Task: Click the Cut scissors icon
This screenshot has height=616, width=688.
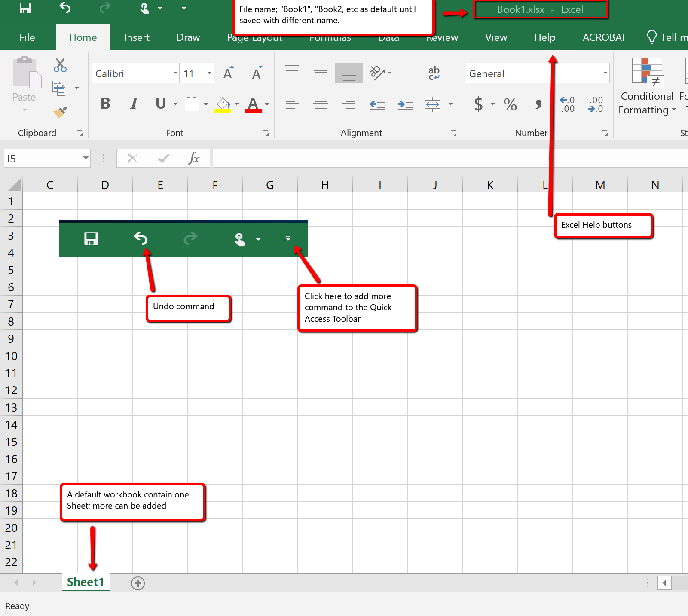Action: point(60,65)
